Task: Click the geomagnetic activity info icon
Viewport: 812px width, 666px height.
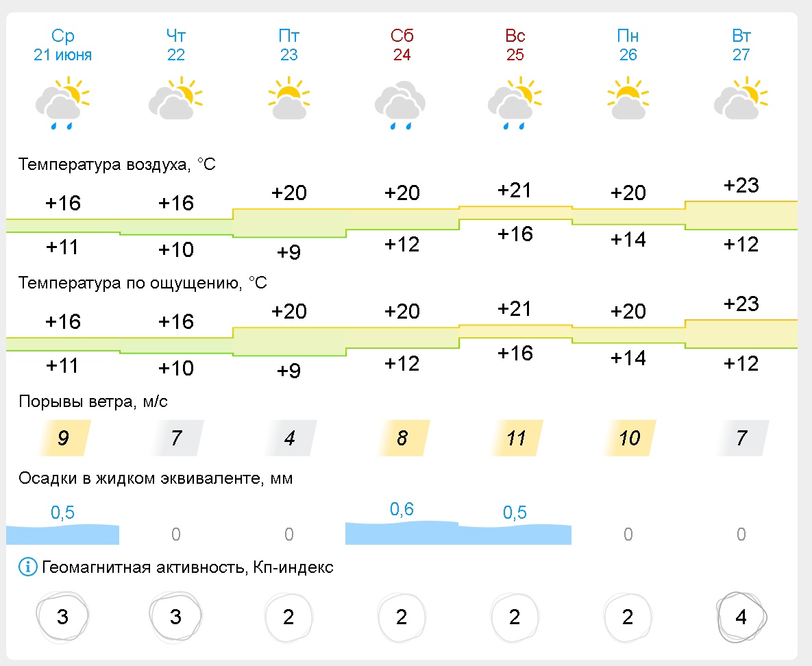Action: [x=28, y=567]
